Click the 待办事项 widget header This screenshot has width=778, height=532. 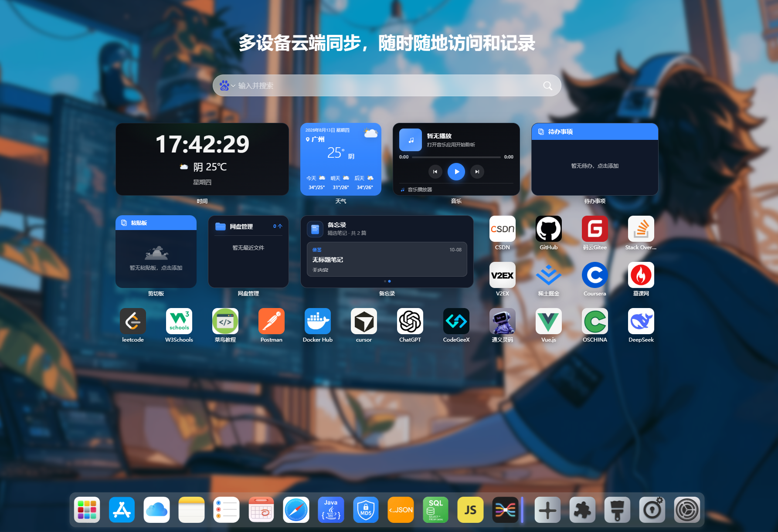click(x=595, y=132)
